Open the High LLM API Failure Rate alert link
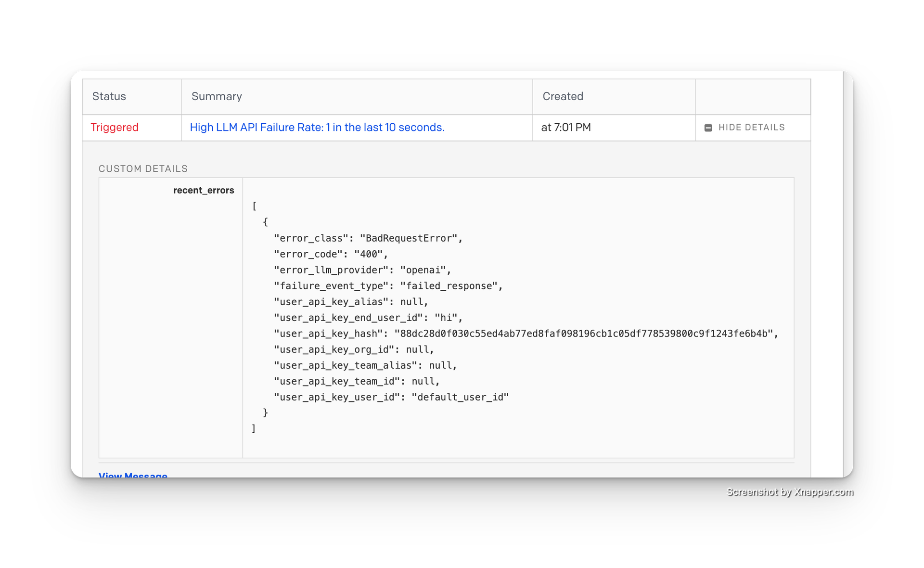The height and width of the screenshot is (568, 924). [317, 128]
